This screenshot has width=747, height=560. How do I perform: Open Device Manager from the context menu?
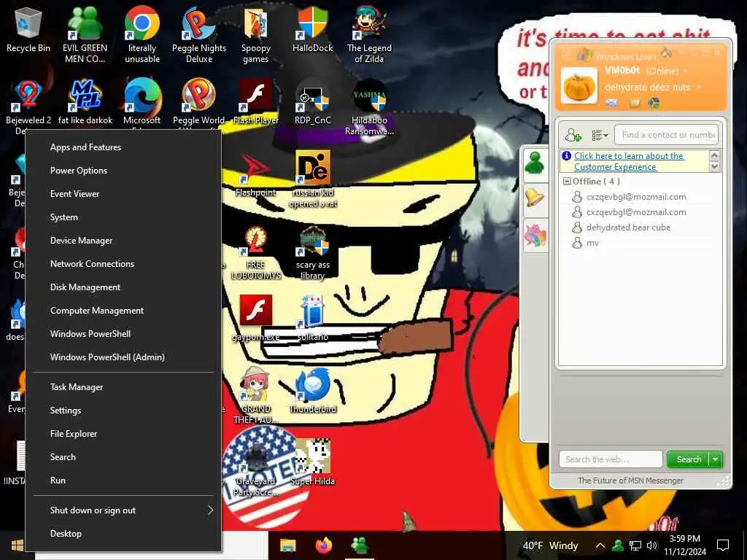coord(124,241)
